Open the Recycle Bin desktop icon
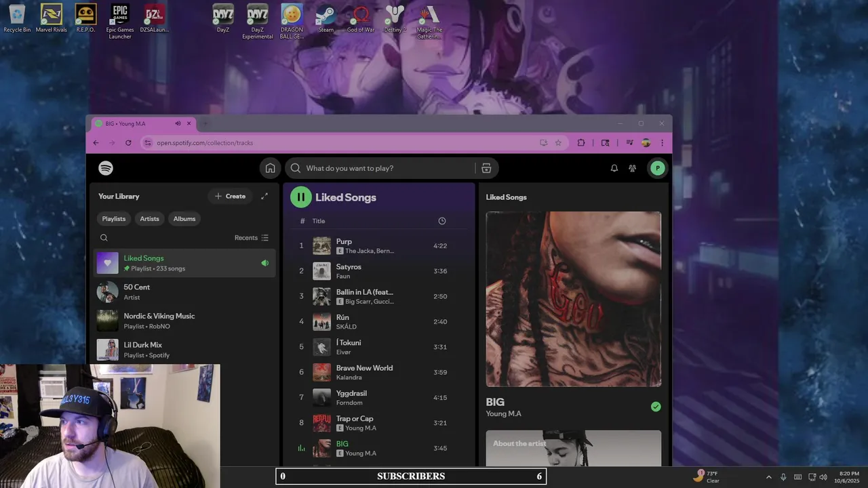The image size is (868, 488). 17,18
